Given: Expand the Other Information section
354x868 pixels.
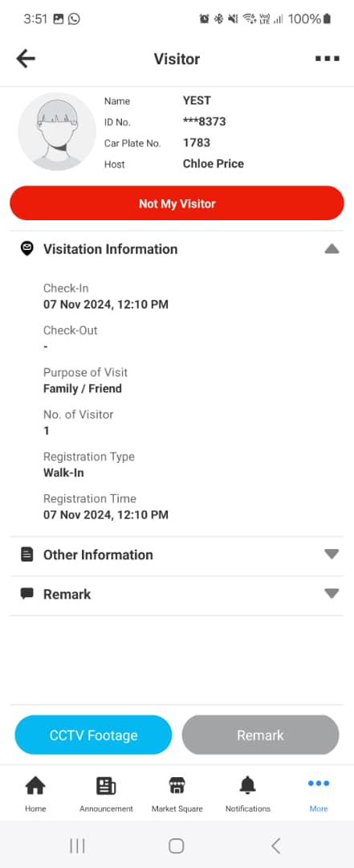Looking at the screenshot, I should tap(332, 554).
